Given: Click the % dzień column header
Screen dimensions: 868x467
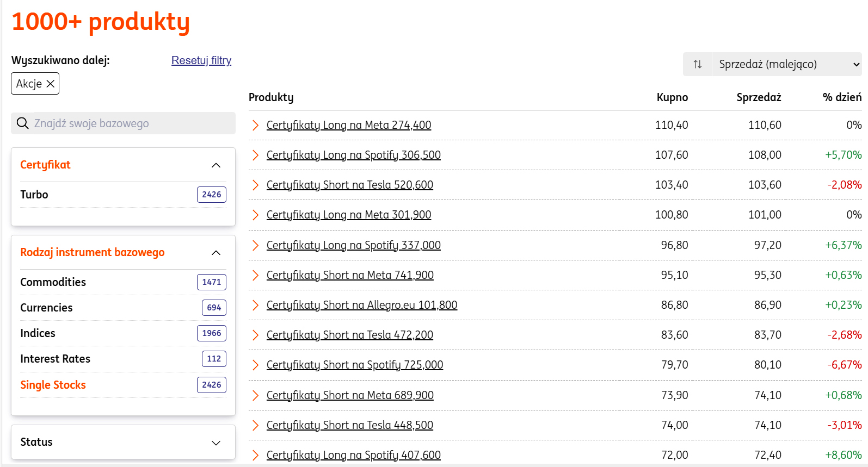Looking at the screenshot, I should [842, 97].
